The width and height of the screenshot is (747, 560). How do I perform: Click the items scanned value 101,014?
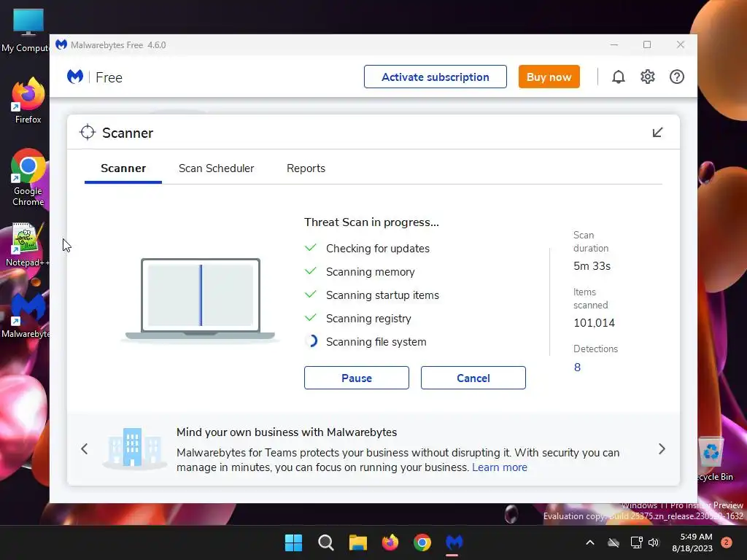point(594,323)
